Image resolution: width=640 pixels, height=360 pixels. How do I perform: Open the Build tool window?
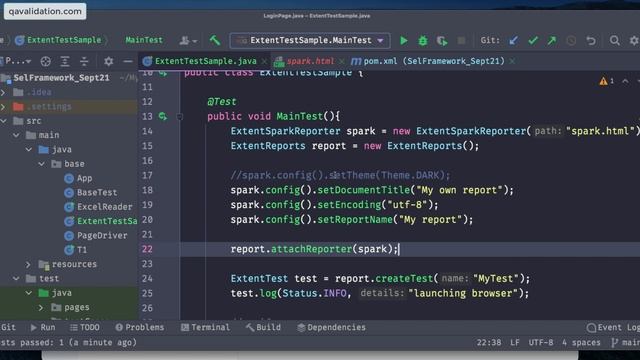263,327
